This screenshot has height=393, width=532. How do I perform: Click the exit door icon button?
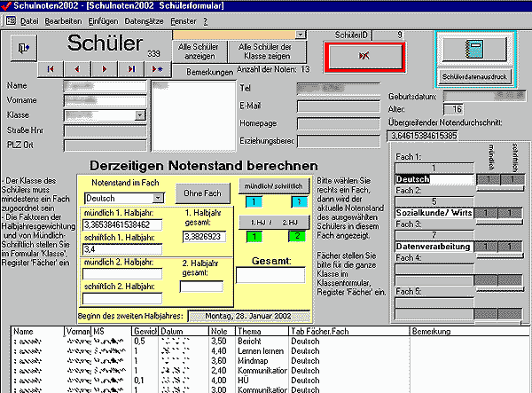pos(23,49)
